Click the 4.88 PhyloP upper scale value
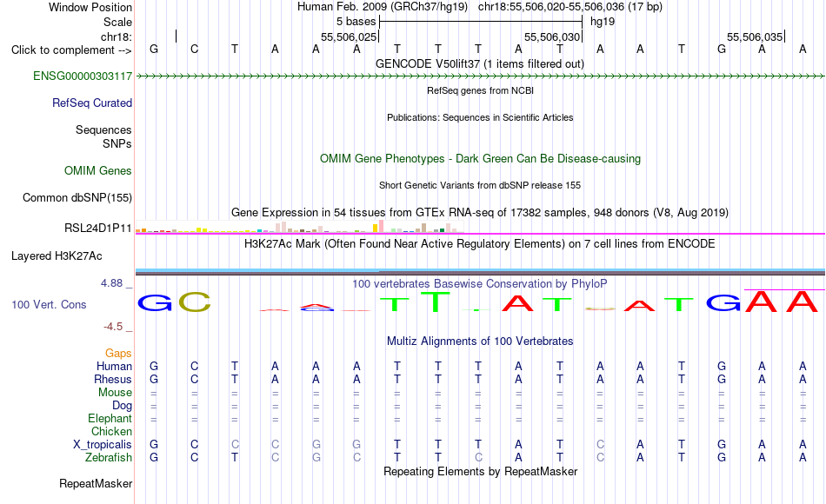 tap(111, 283)
